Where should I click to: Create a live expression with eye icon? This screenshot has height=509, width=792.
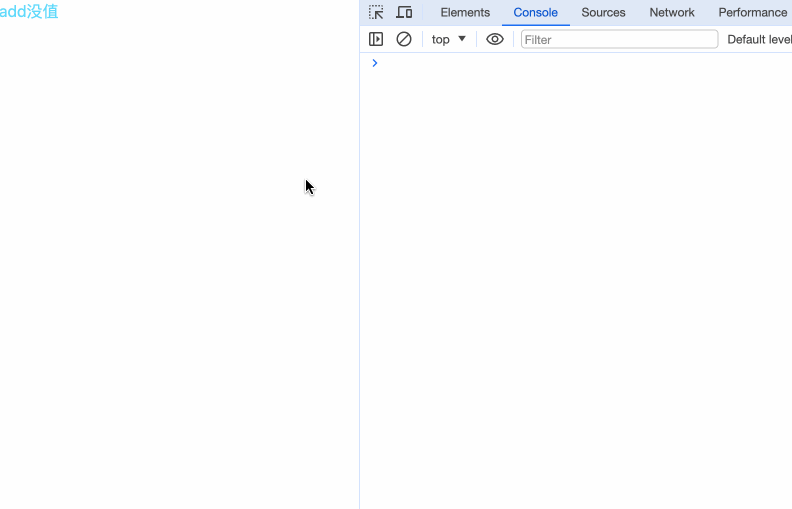[495, 39]
